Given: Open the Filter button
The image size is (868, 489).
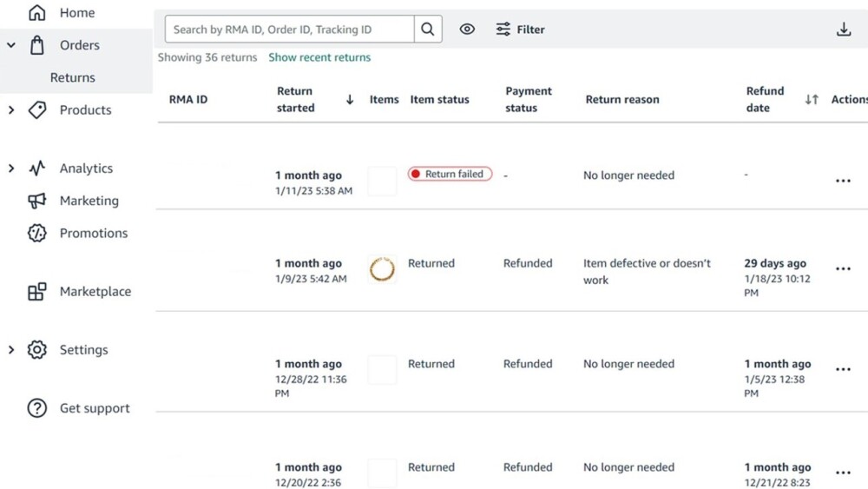Looking at the screenshot, I should click(x=520, y=30).
